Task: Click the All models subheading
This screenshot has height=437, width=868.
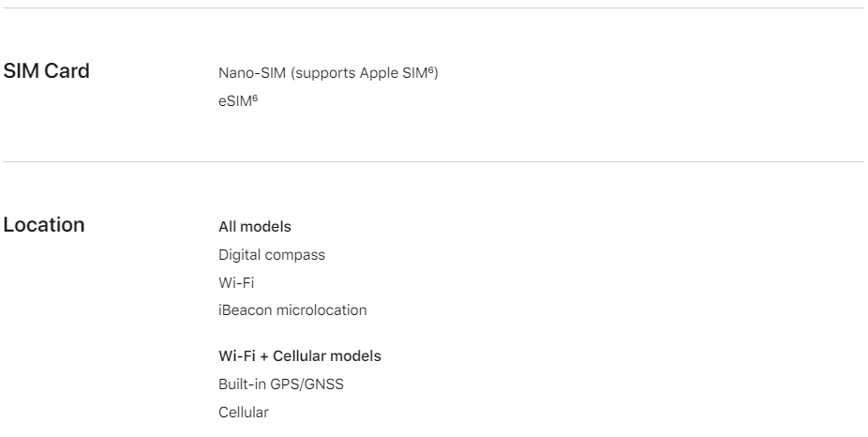Action: [255, 227]
